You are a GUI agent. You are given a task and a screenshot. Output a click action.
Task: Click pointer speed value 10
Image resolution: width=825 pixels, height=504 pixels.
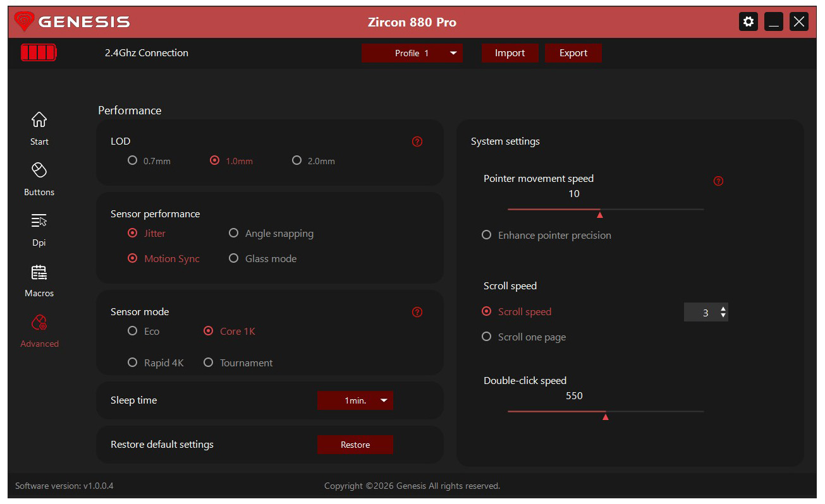tap(574, 194)
